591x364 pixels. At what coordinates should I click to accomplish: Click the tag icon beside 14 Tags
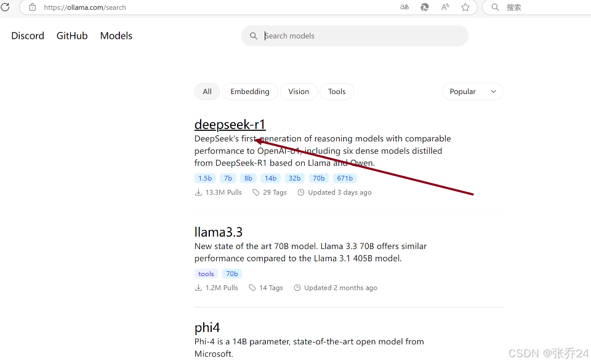click(x=252, y=288)
